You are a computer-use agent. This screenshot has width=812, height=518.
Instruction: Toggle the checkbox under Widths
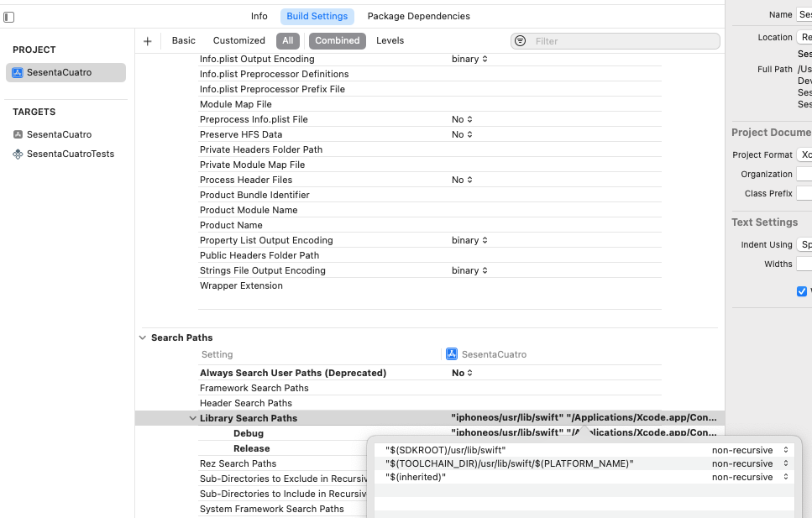pyautogui.click(x=802, y=291)
